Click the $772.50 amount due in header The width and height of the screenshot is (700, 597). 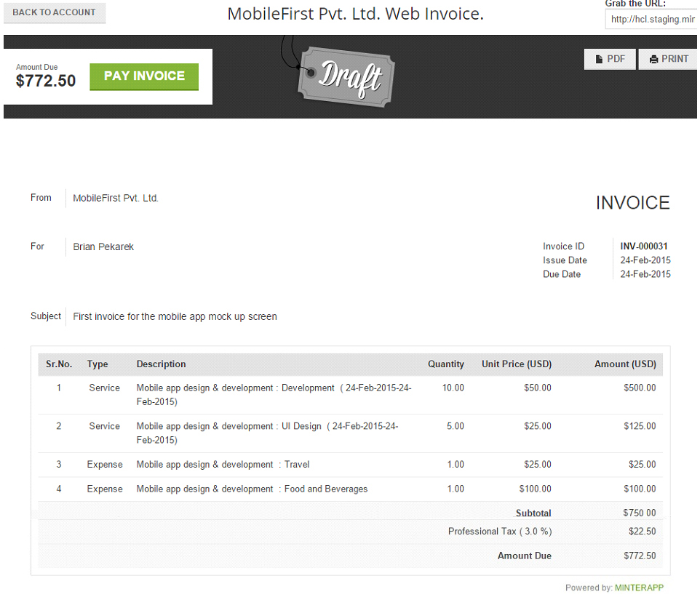click(46, 81)
